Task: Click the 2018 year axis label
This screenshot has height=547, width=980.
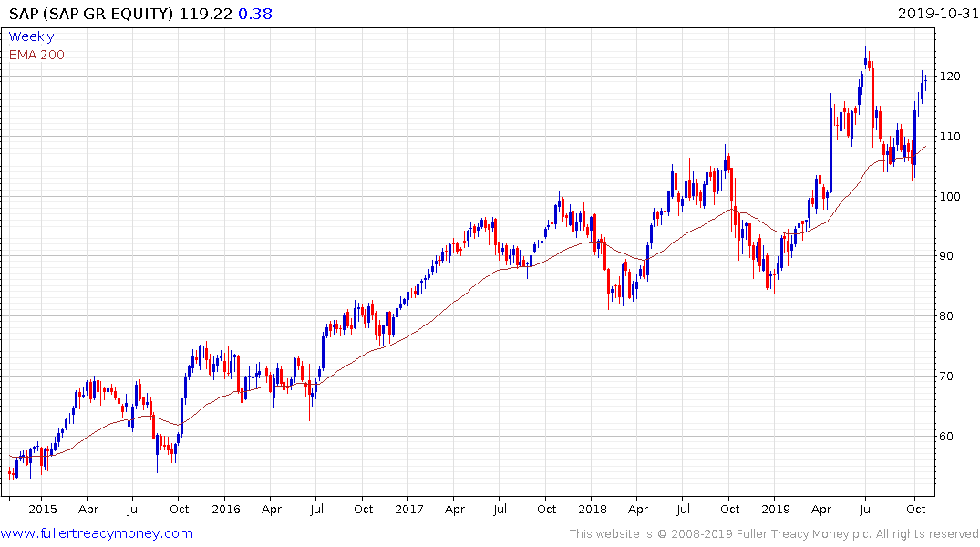Action: [x=593, y=509]
